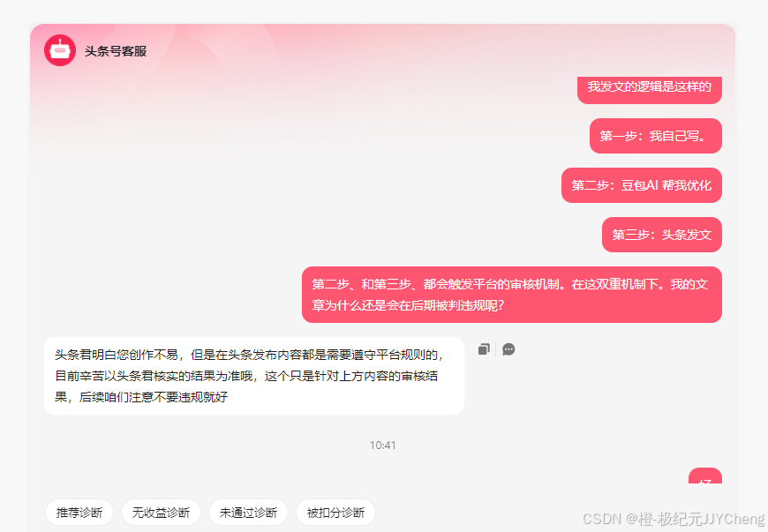The image size is (768, 532).
Task: Click the long question bubble about 审核机制
Action: 512,295
